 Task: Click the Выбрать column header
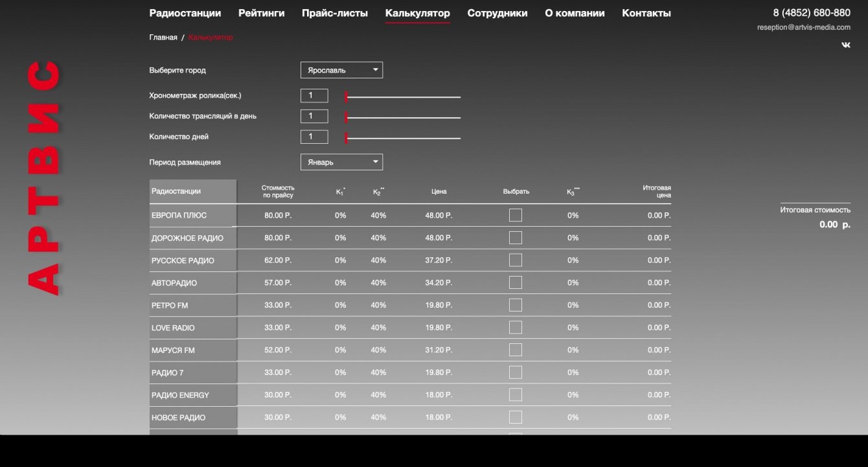(516, 191)
